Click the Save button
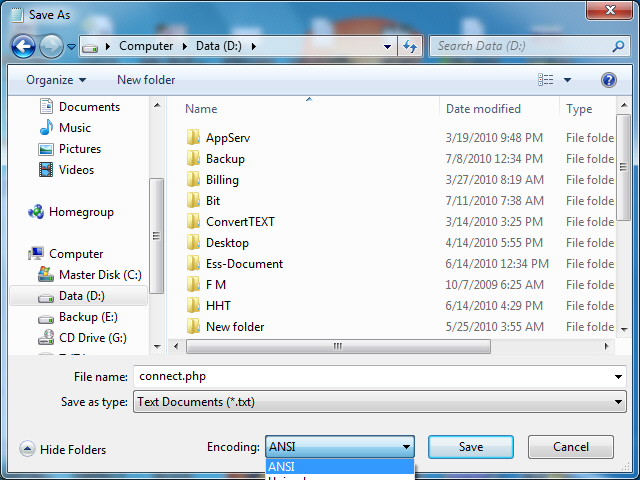 [471, 447]
